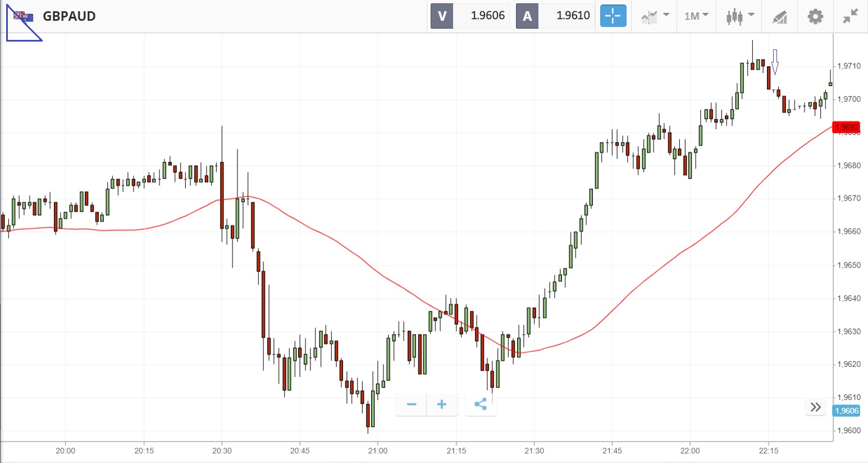Image resolution: width=868 pixels, height=463 pixels.
Task: Click the GBPAUD flag icon
Action: pos(23,16)
